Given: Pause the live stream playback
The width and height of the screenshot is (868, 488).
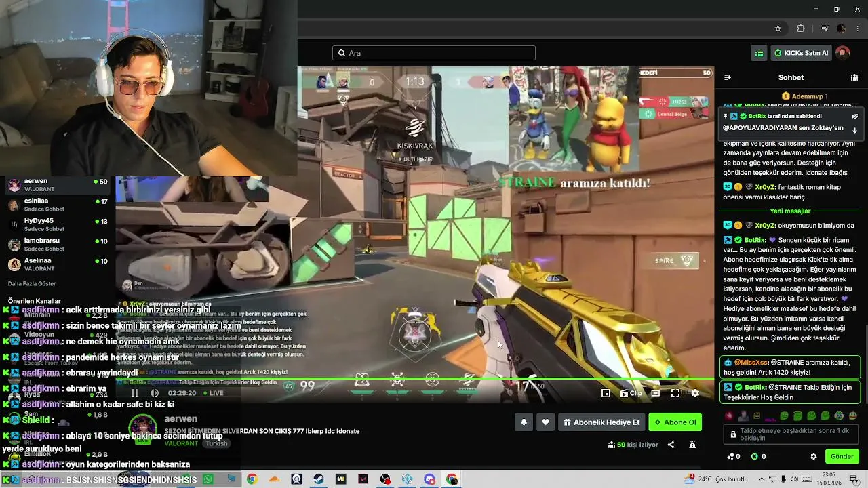Looking at the screenshot, I should (x=134, y=393).
